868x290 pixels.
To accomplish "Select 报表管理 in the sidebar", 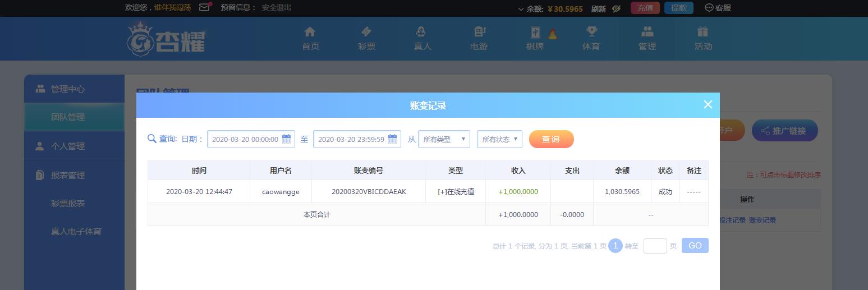I will (x=68, y=175).
